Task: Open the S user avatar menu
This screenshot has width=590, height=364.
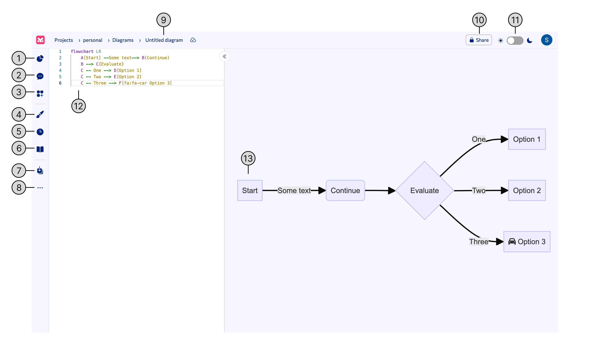Action: click(546, 40)
